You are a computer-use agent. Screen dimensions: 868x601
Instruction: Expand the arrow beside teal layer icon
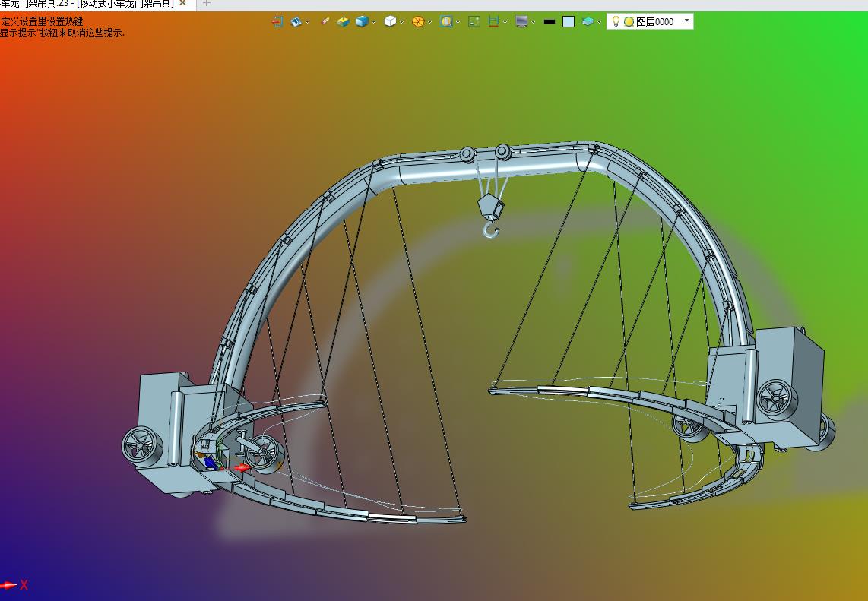pos(600,22)
